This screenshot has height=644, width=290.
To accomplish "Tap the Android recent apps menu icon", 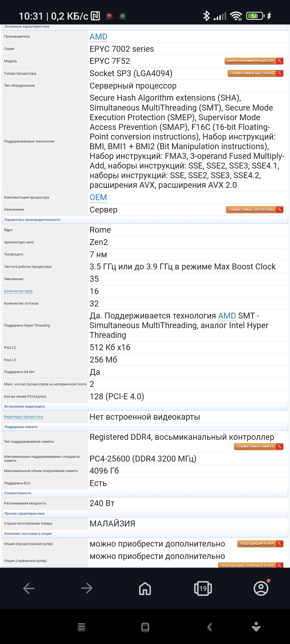I will [81, 627].
